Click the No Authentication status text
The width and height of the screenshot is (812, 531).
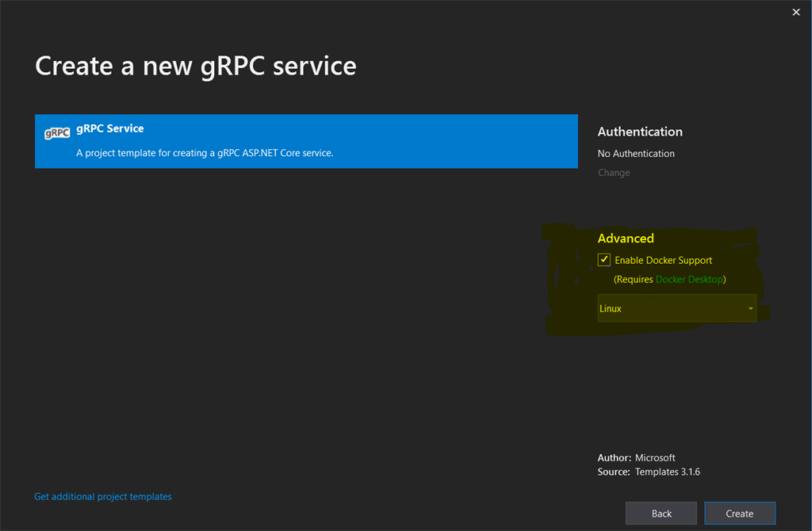coord(636,154)
